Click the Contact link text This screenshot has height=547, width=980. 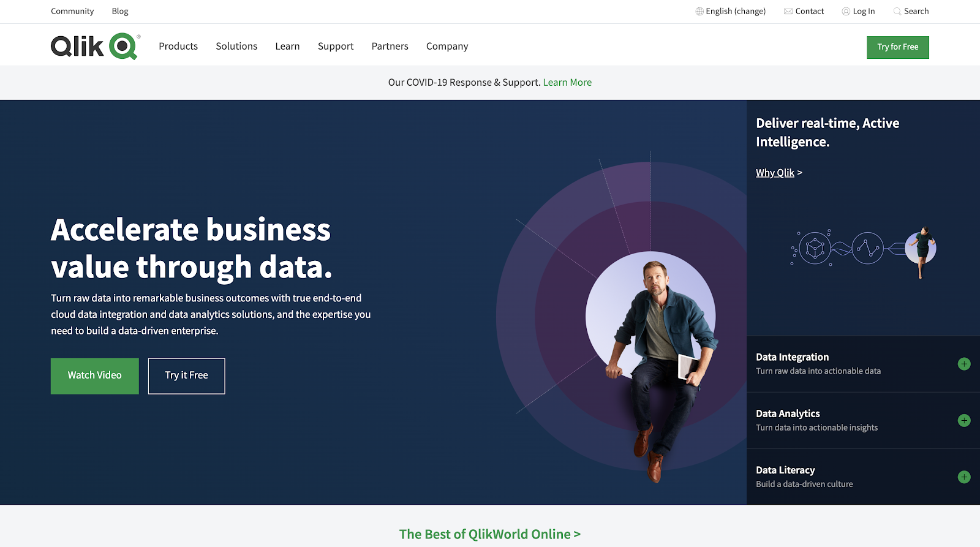(810, 11)
